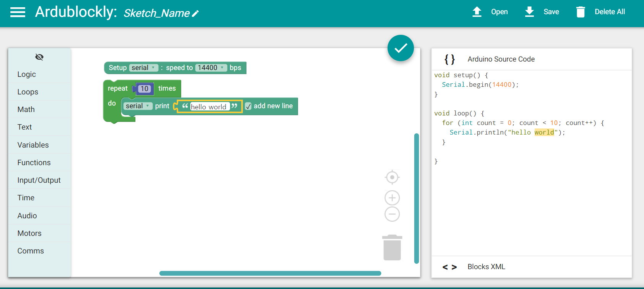Open the Functions category
Screen dimensions: 644x289
coord(40,162)
